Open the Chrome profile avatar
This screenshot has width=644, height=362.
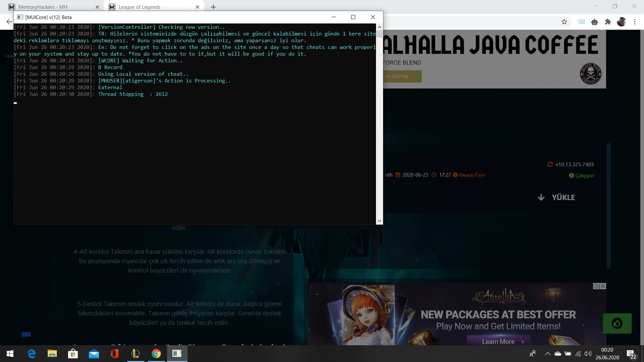click(x=621, y=22)
